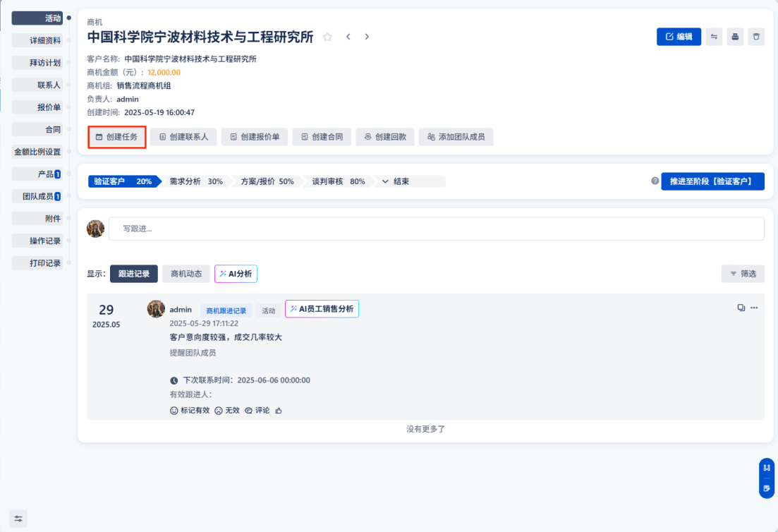
Task: Click admin avatar in follow-up record
Action: pos(156,308)
